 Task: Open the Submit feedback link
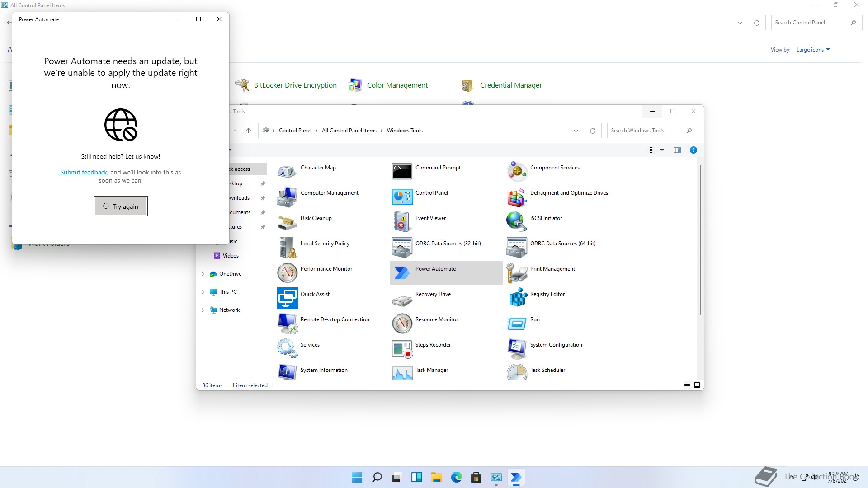84,172
